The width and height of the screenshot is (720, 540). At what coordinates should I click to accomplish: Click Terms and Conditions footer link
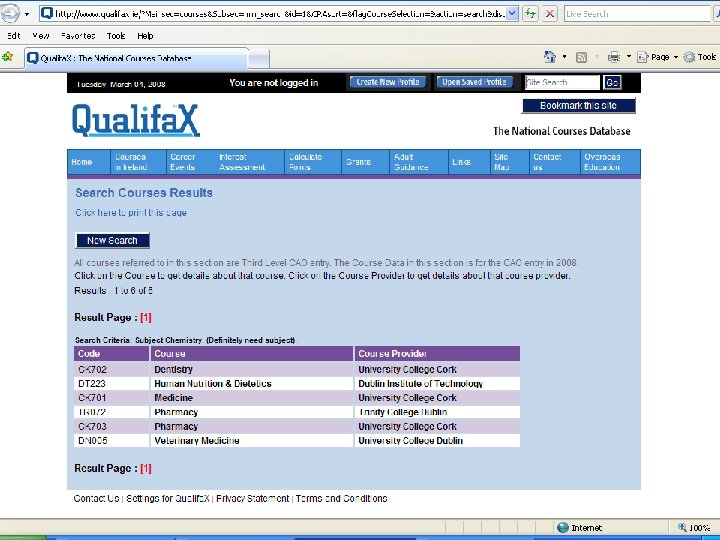pyautogui.click(x=342, y=498)
